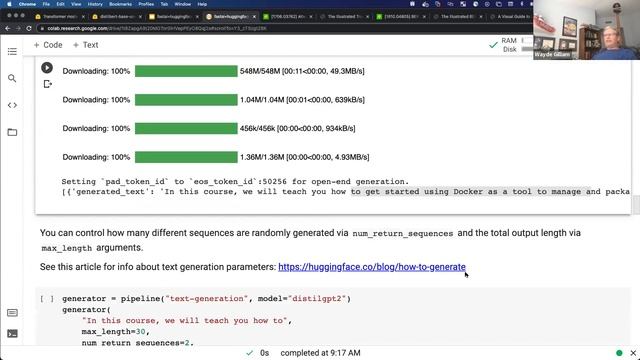Image resolution: width=640 pixels, height=360 pixels.
Task: Close the status bar with the X icon
Action: 633,353
